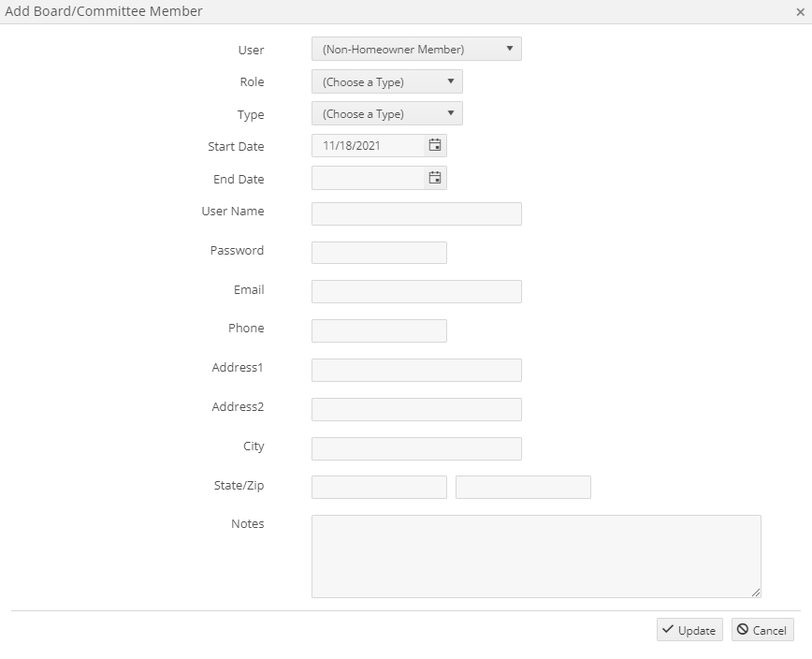Screen dimensions: 812x659
Task: Click into the Password field
Action: click(x=379, y=253)
